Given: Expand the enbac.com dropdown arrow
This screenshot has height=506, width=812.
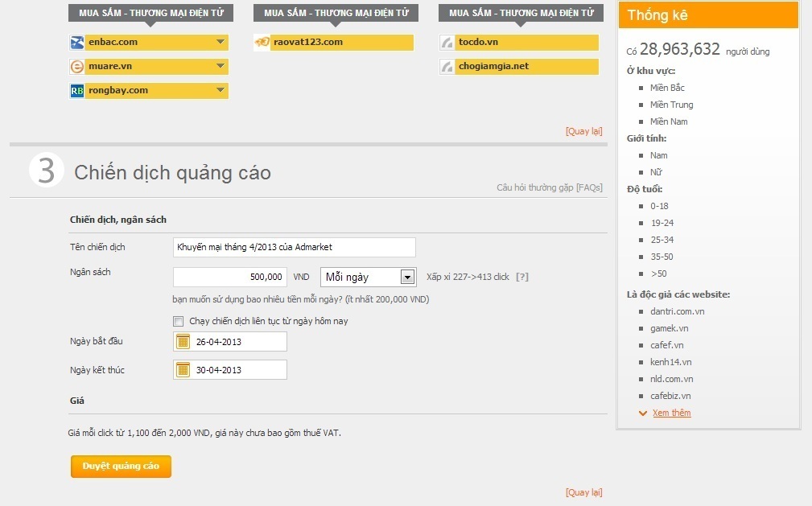Looking at the screenshot, I should click(x=221, y=42).
